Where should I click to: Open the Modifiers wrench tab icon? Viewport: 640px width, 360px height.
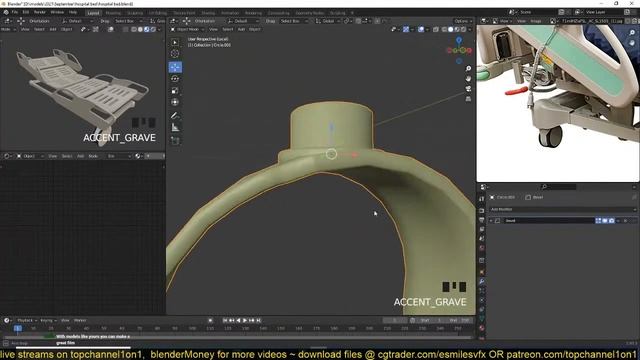482,282
